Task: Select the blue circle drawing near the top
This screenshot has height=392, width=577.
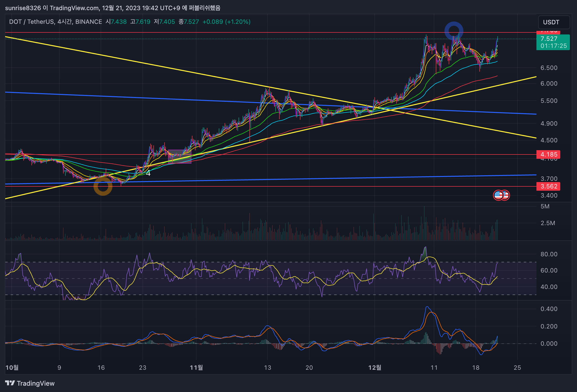Action: [454, 31]
